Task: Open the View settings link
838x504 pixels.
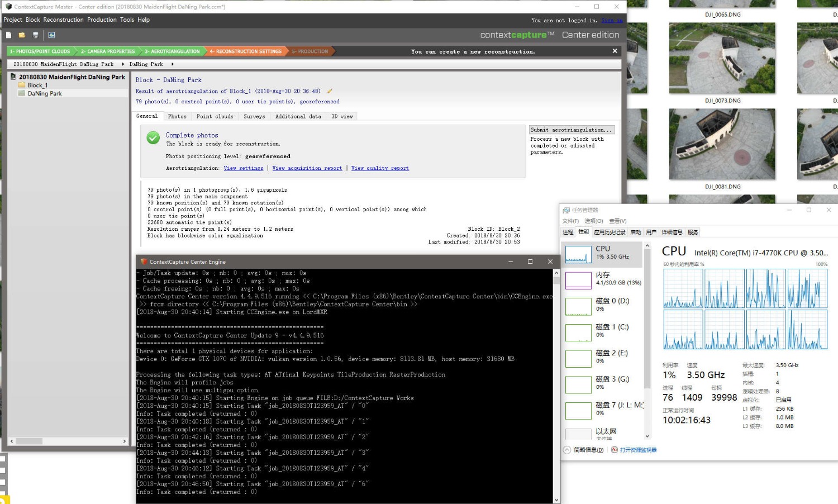Action: coord(244,168)
